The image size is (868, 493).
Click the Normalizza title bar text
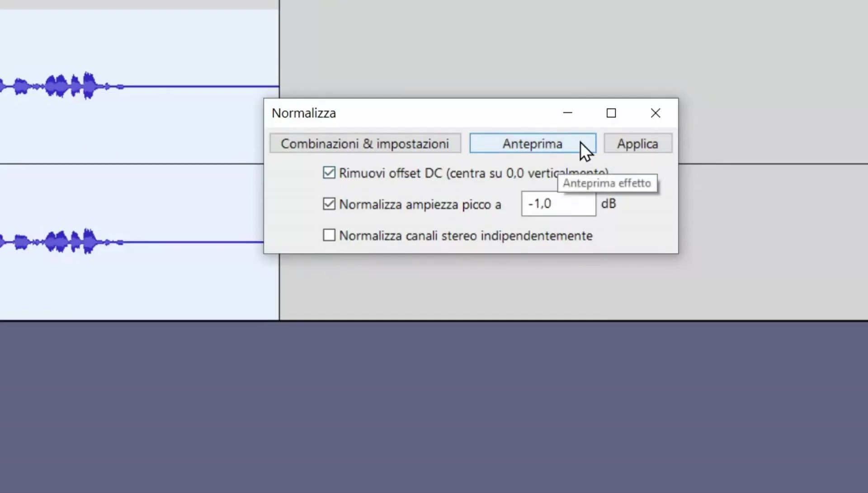click(x=304, y=113)
